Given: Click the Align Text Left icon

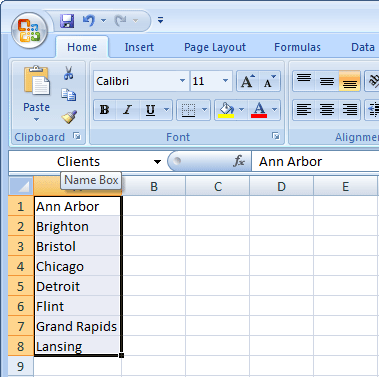Looking at the screenshot, I should click(304, 109).
